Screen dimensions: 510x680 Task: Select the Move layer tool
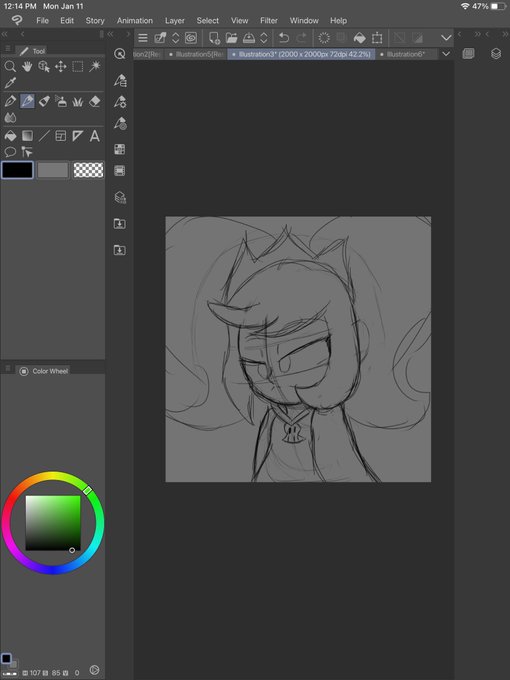61,66
